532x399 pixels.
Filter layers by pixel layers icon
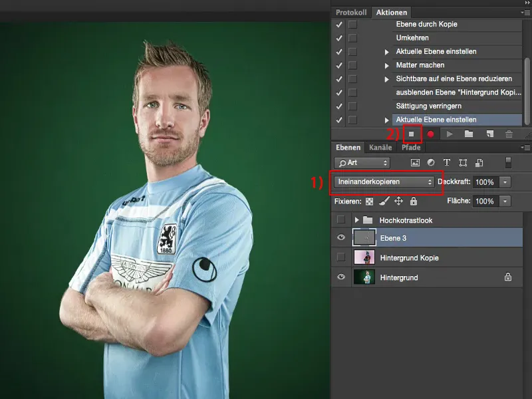(415, 162)
